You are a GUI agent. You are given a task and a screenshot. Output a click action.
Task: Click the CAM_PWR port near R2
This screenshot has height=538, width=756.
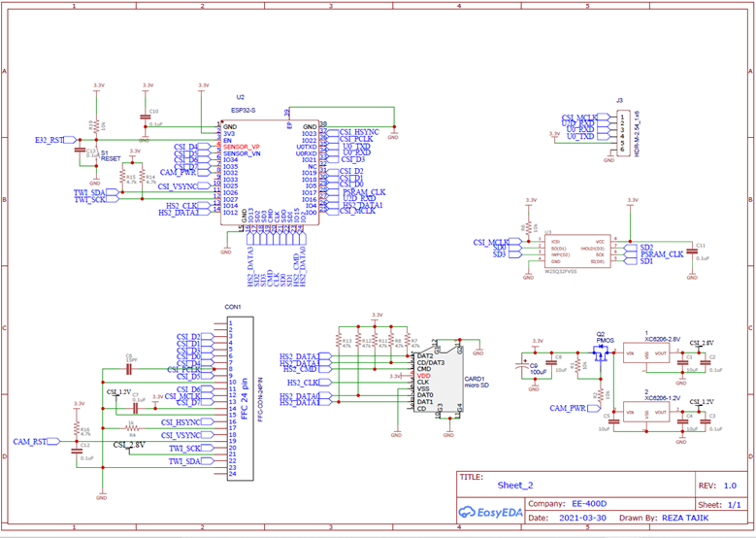pos(575,408)
